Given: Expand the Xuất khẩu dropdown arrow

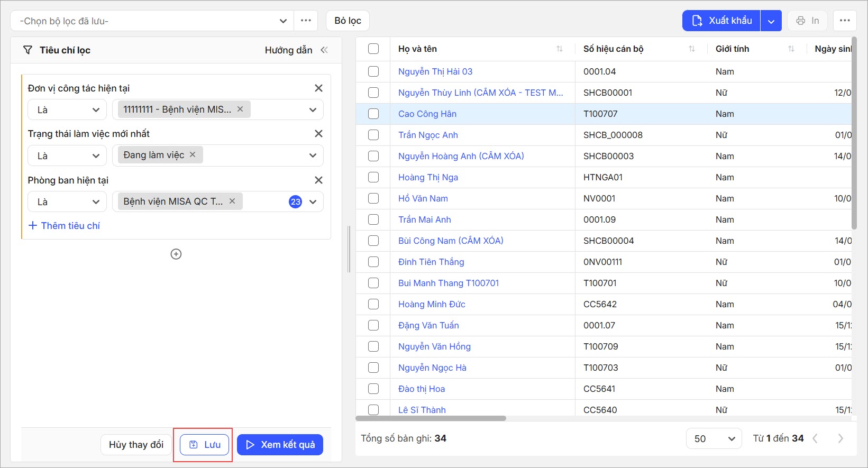Looking at the screenshot, I should point(771,21).
